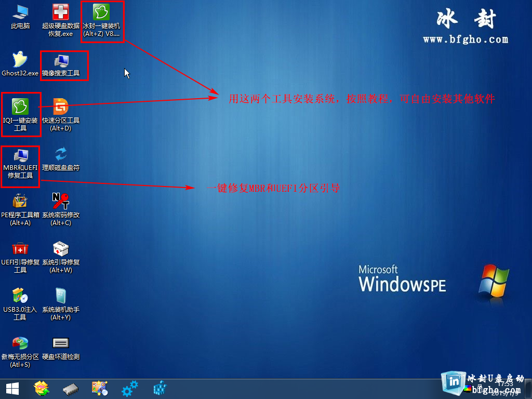Open 快速分区工具 (Alt+D) icon

tap(61, 115)
